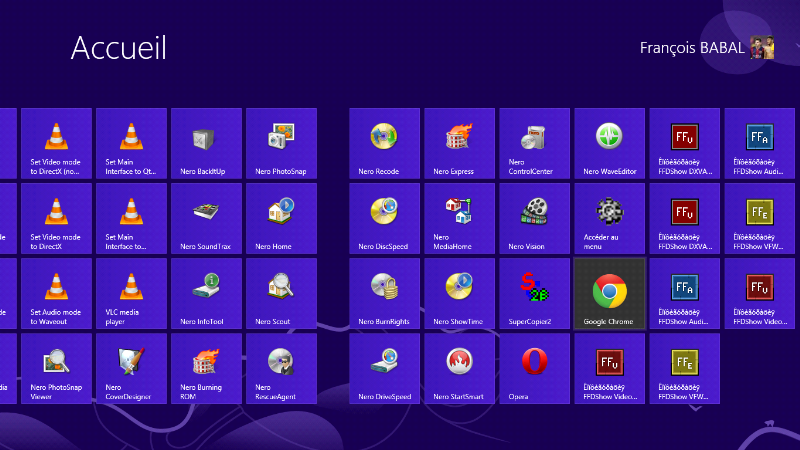Launch Opera browser tile
Image resolution: width=800 pixels, height=450 pixels.
[x=534, y=368]
